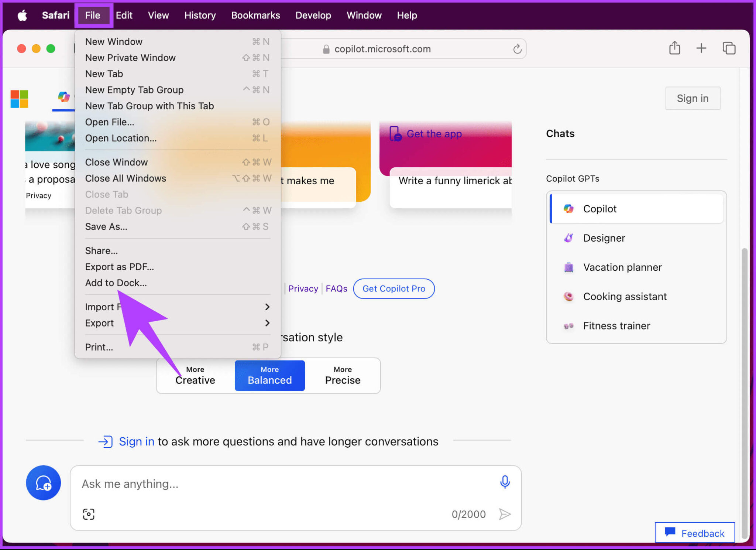The image size is (756, 550).
Task: Select More Balanced conversation style
Action: coord(270,376)
